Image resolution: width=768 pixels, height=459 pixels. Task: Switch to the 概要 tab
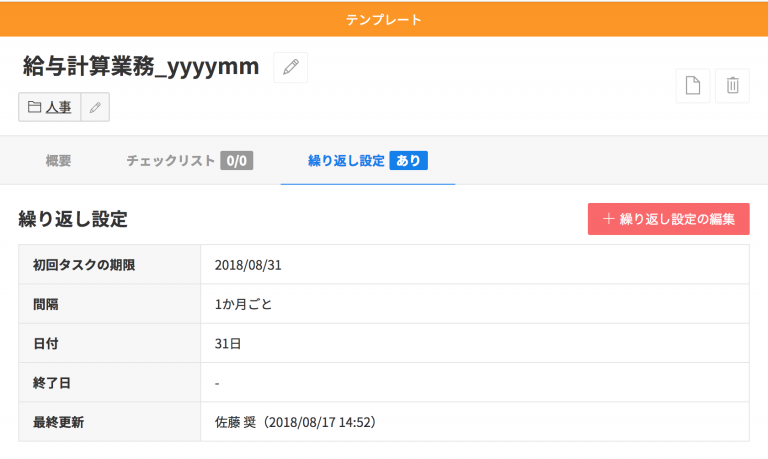pyautogui.click(x=58, y=161)
